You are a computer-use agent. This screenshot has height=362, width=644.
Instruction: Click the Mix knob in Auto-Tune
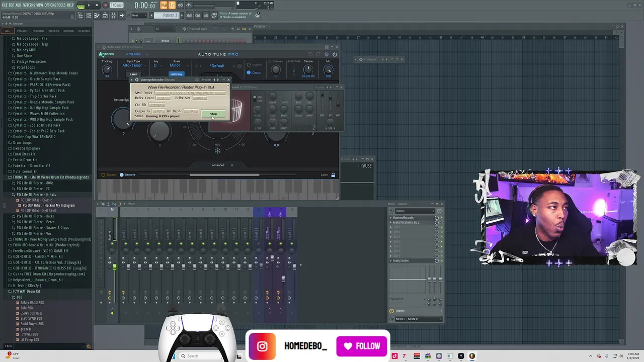[328, 69]
